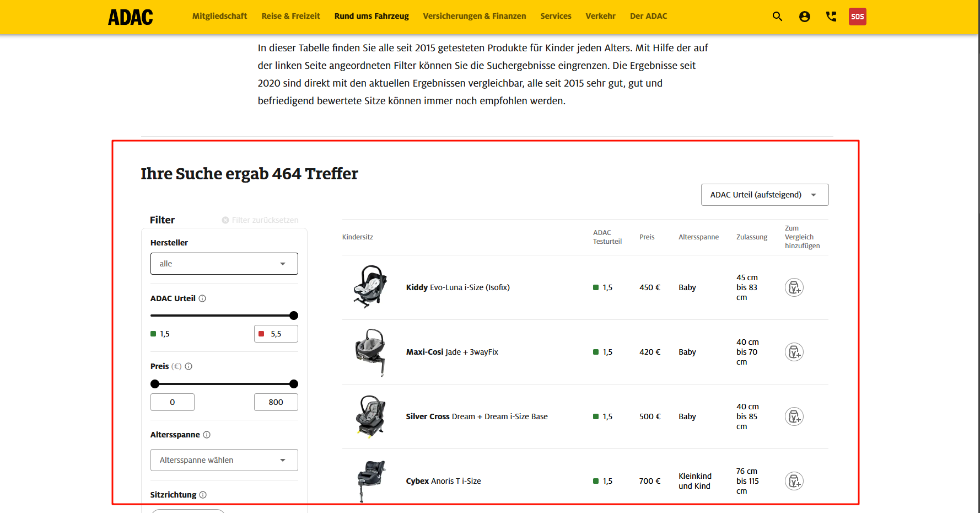
Task: Click the Altersspanne column header
Action: click(x=698, y=237)
